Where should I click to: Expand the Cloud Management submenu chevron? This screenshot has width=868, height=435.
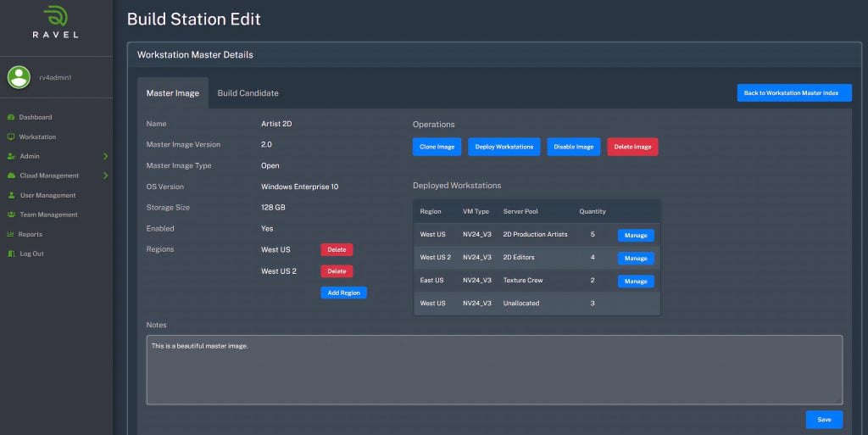tap(105, 176)
